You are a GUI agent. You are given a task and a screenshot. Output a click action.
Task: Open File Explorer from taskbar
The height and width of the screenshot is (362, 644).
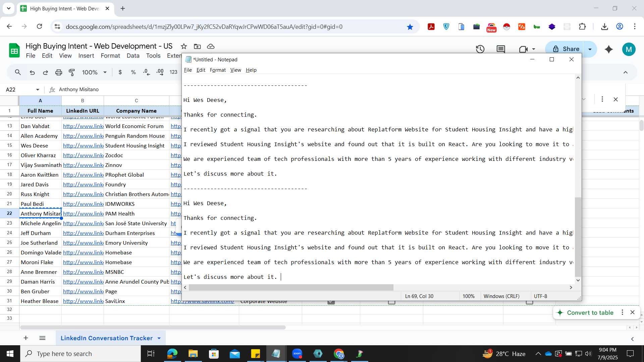tap(193, 354)
